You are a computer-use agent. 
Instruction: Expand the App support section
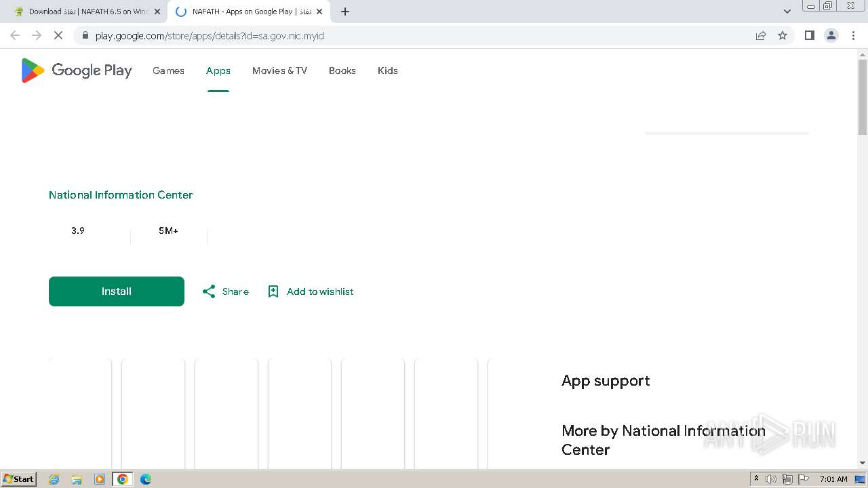tap(606, 381)
